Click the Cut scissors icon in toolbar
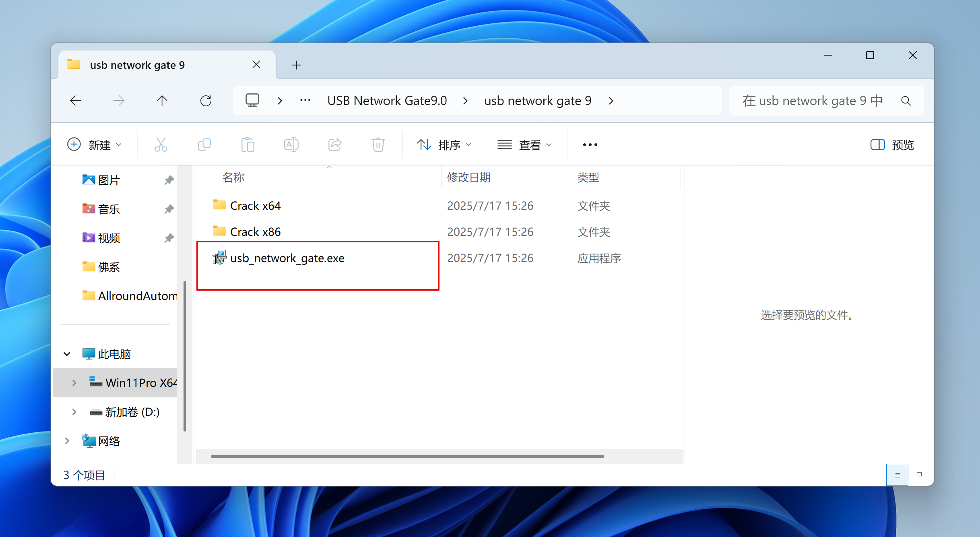 (161, 145)
